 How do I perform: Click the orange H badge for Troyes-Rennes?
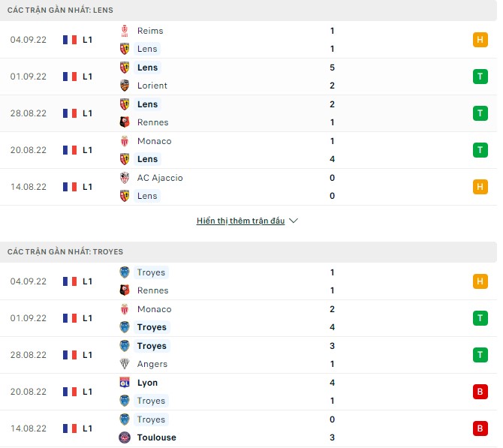[480, 281]
